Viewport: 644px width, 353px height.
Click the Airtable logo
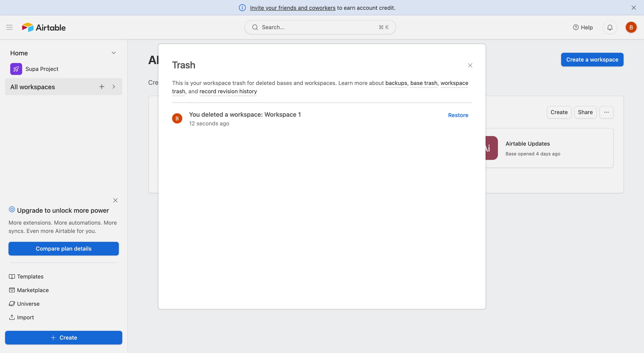44,27
